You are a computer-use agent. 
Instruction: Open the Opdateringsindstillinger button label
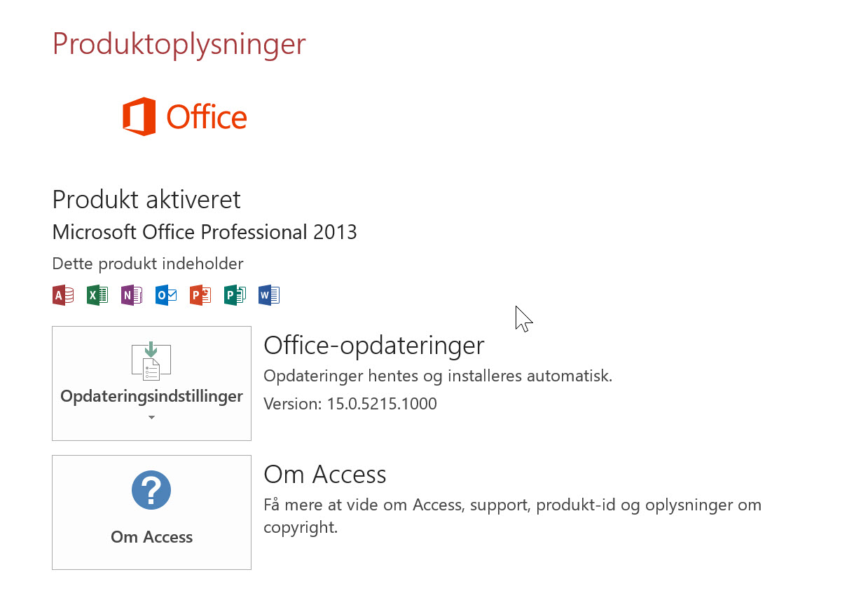(x=151, y=396)
